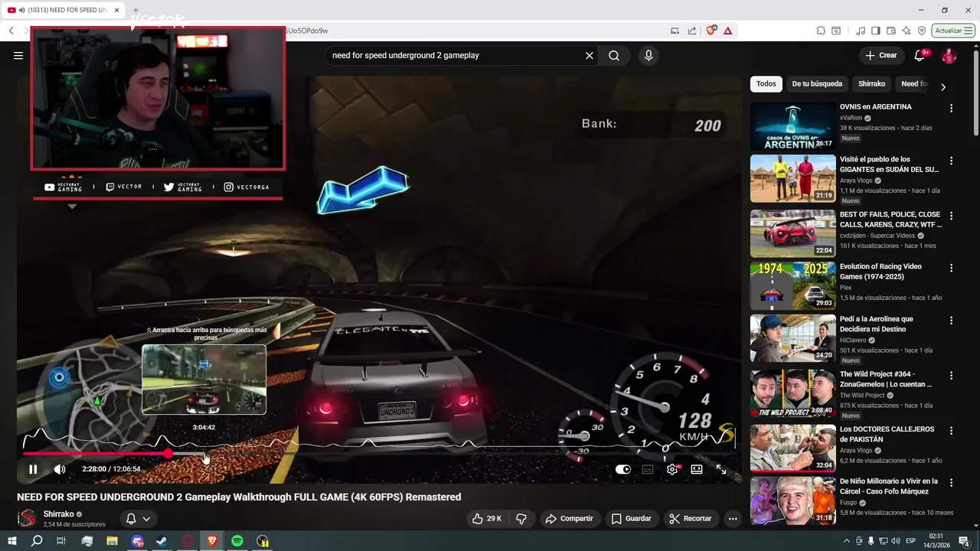Open 'Evolution of Racing Video Games (1974-2025)' title
The image size is (980, 551).
tap(880, 272)
